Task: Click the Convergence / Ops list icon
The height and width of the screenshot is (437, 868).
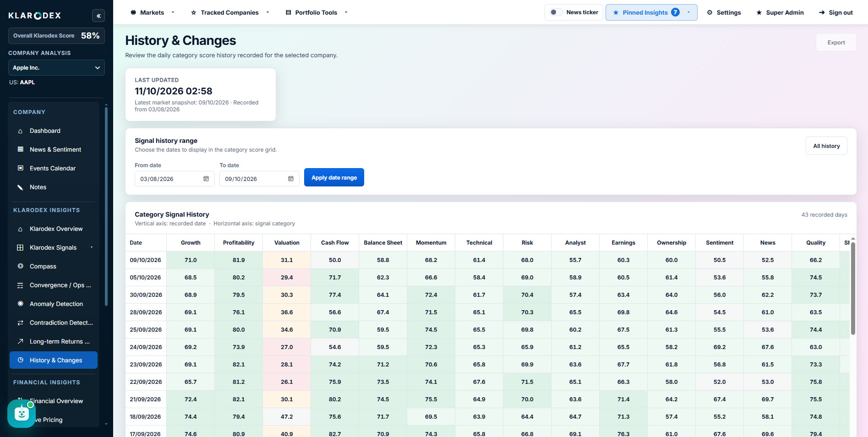Action: pyautogui.click(x=20, y=285)
